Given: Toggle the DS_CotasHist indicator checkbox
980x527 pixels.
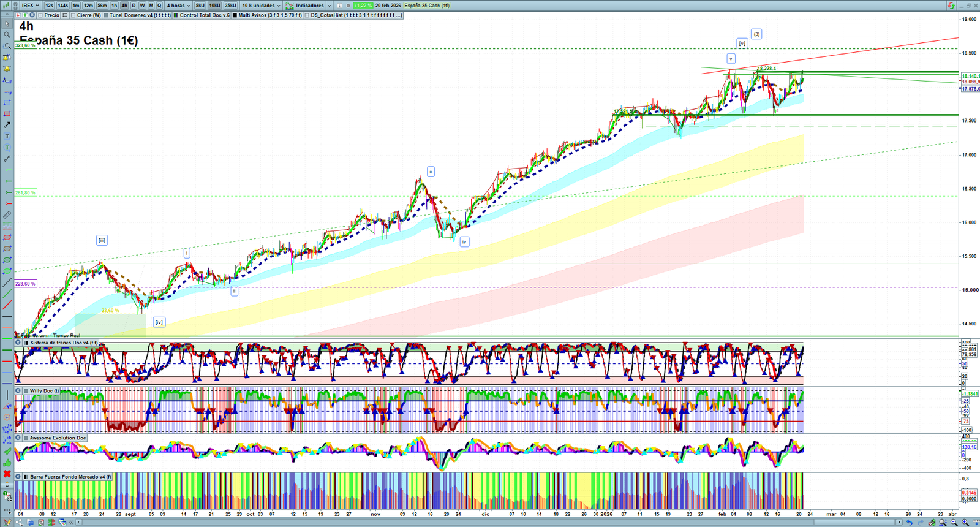Looking at the screenshot, I should point(307,15).
